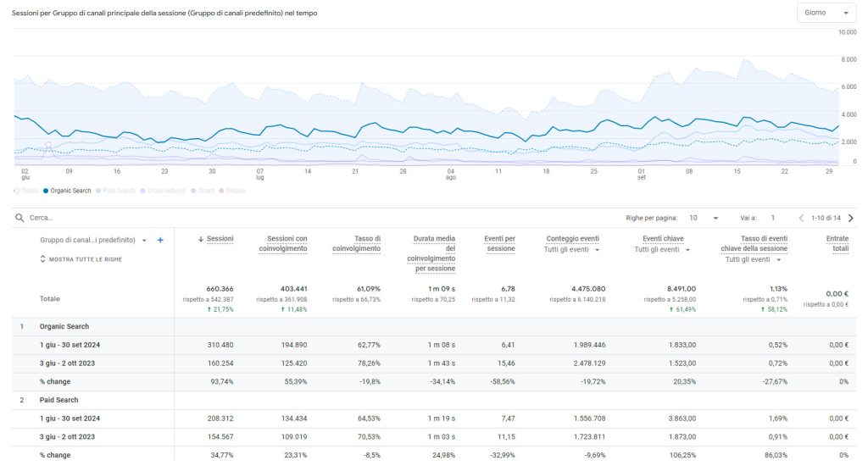Open Tutti gli eventi under Eventi chiave
Screen dimensions: 868x466
coord(662,250)
